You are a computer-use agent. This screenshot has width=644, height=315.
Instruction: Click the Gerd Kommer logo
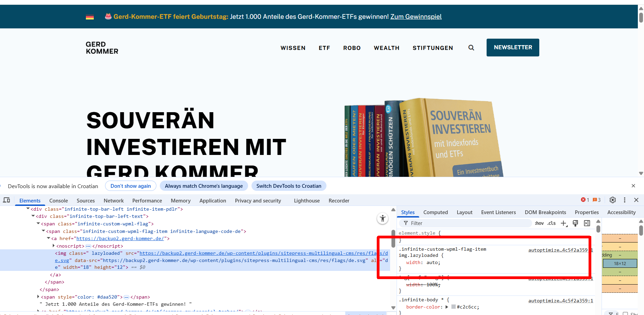(x=102, y=48)
